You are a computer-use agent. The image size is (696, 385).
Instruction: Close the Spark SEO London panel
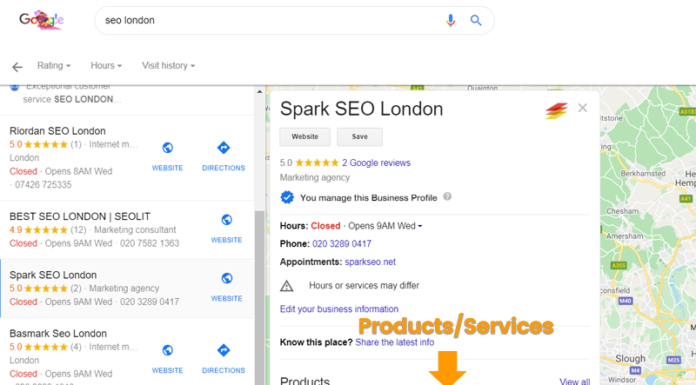pos(582,108)
